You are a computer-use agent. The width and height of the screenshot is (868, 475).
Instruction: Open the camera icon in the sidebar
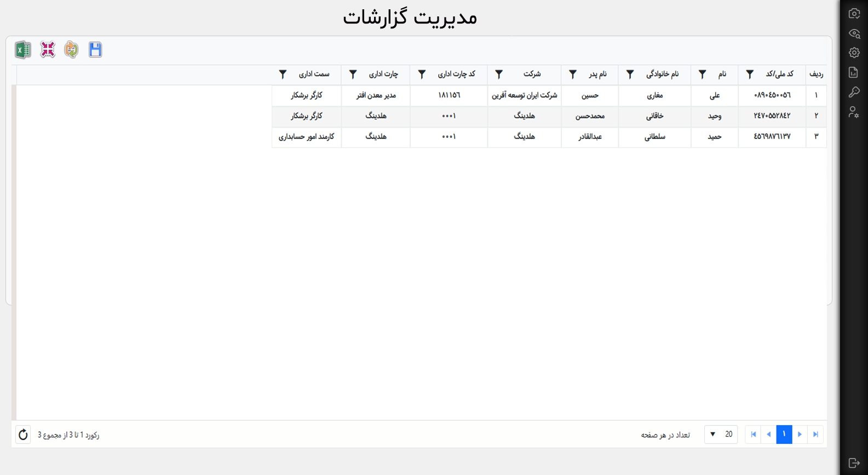pos(854,14)
